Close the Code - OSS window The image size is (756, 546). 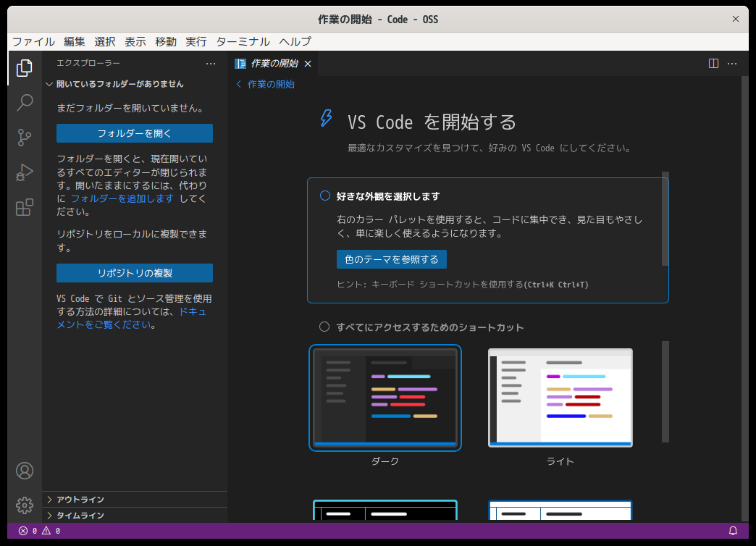[x=735, y=19]
